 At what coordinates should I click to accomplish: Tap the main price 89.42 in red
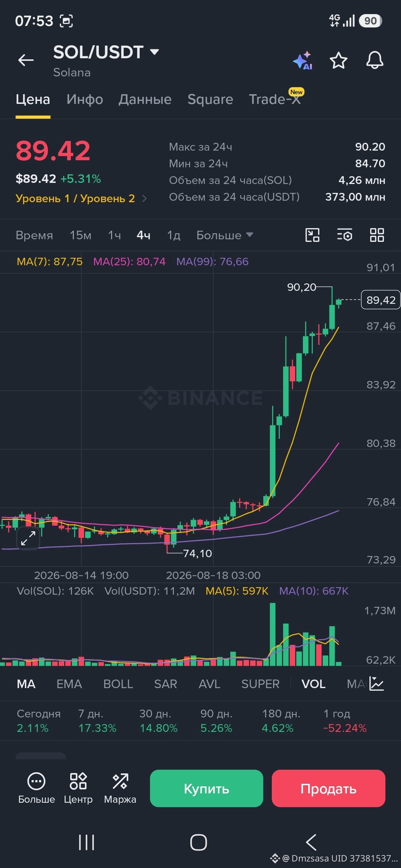coord(53,151)
